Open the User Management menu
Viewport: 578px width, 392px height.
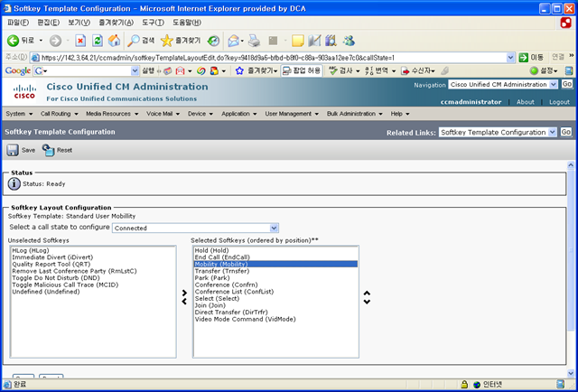[292, 114]
